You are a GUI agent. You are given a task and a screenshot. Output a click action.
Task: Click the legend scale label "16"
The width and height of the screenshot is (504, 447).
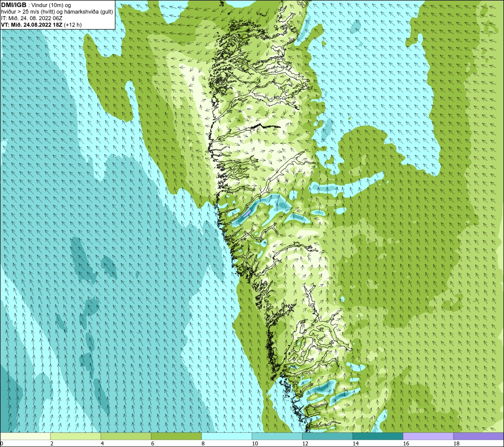(406, 443)
